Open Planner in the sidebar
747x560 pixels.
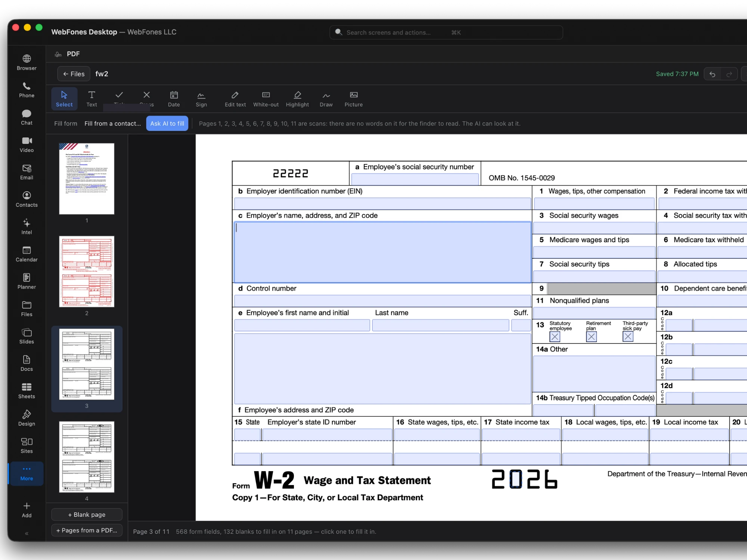pyautogui.click(x=27, y=281)
